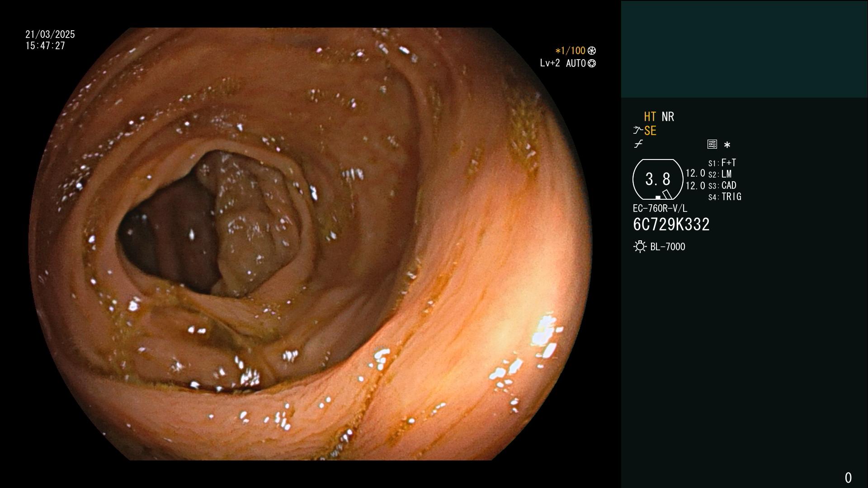Click the AUTO brightness mode icon
The width and height of the screenshot is (868, 488).
pyautogui.click(x=592, y=64)
